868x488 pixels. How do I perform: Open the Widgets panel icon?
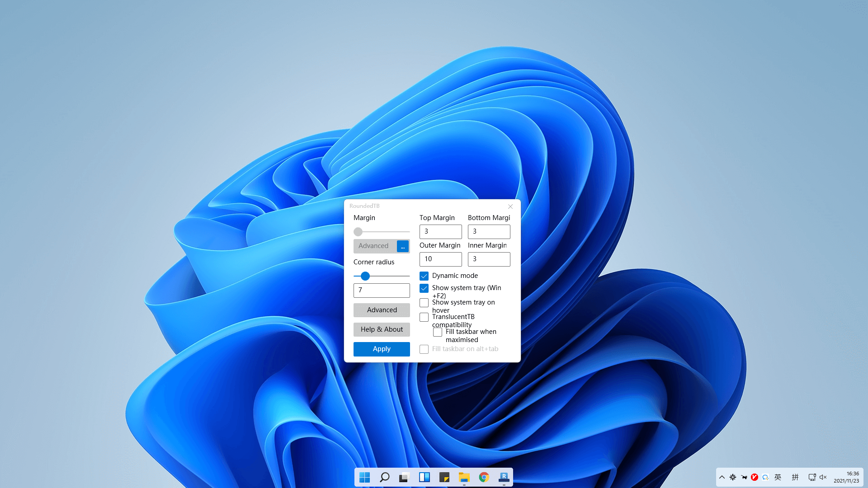[424, 477]
